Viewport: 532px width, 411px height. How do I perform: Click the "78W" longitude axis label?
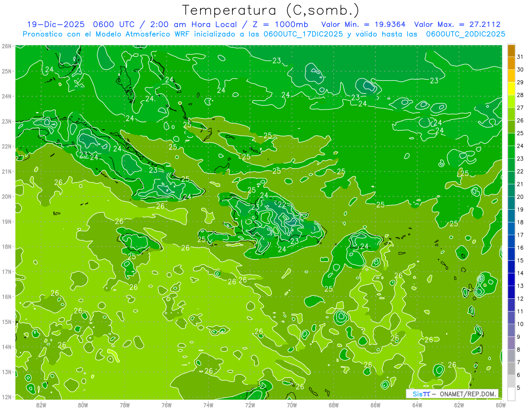(125, 404)
